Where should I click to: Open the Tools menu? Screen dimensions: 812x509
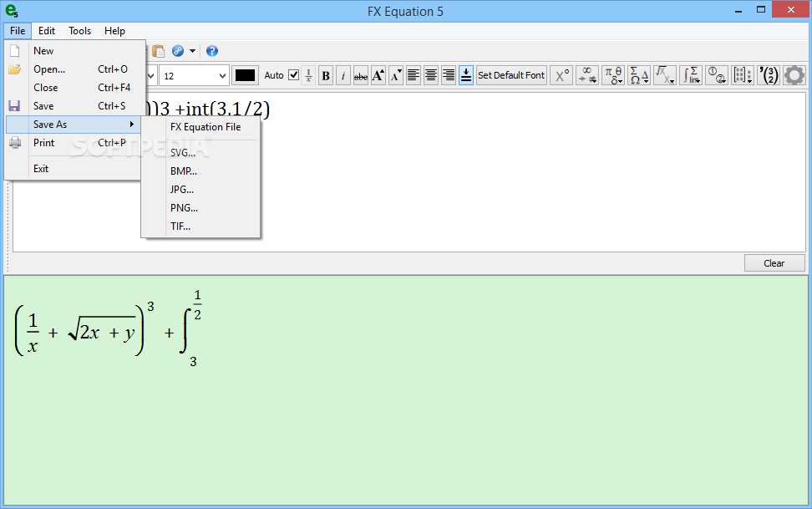(79, 31)
